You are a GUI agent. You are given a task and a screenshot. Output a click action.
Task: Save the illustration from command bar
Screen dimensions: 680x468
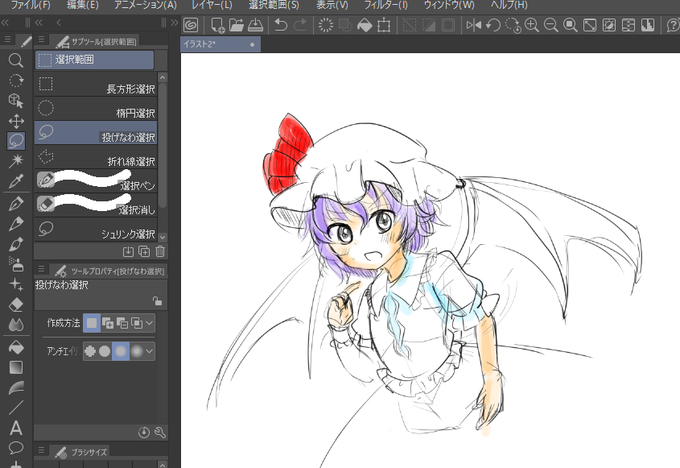[255, 25]
